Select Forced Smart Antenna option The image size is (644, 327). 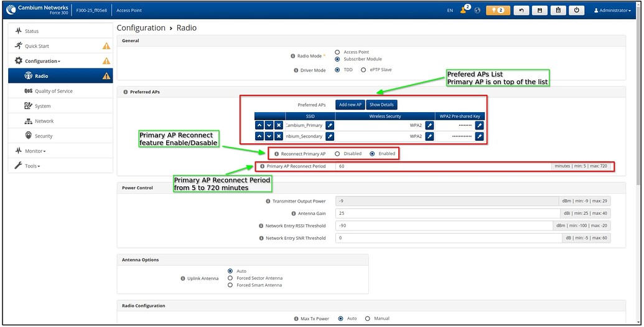coord(230,285)
